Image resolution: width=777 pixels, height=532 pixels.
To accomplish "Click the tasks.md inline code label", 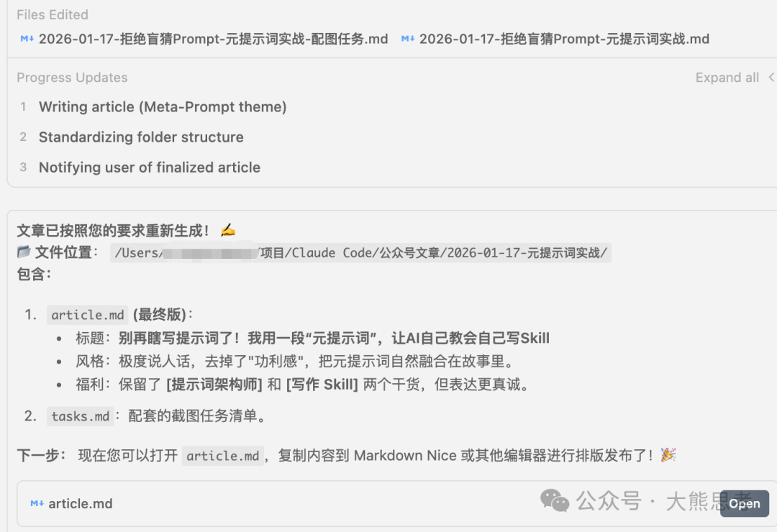I will [x=81, y=416].
